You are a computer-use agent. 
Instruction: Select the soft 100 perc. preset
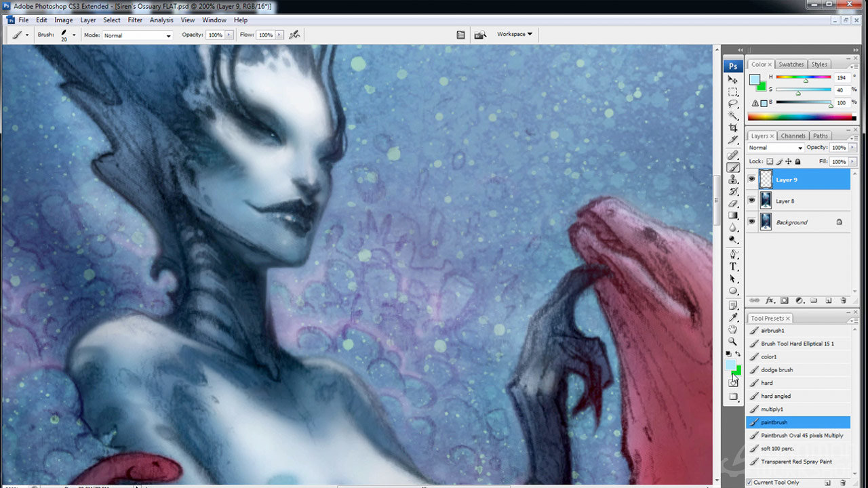pyautogui.click(x=798, y=449)
